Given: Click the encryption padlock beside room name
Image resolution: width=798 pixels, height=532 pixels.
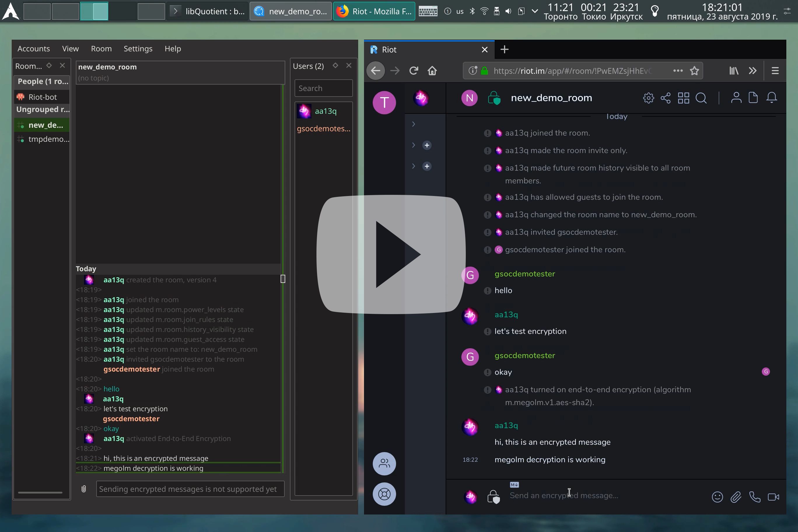Looking at the screenshot, I should 494,98.
